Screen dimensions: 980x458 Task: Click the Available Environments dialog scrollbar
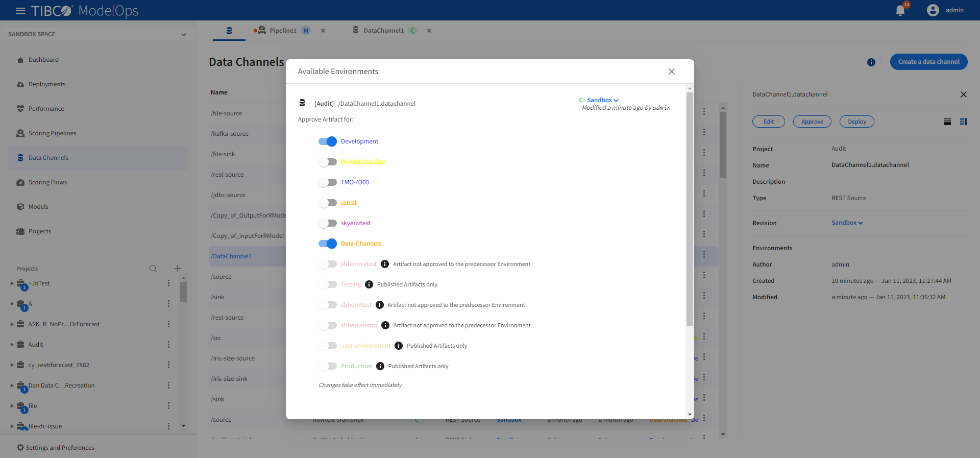(x=690, y=209)
